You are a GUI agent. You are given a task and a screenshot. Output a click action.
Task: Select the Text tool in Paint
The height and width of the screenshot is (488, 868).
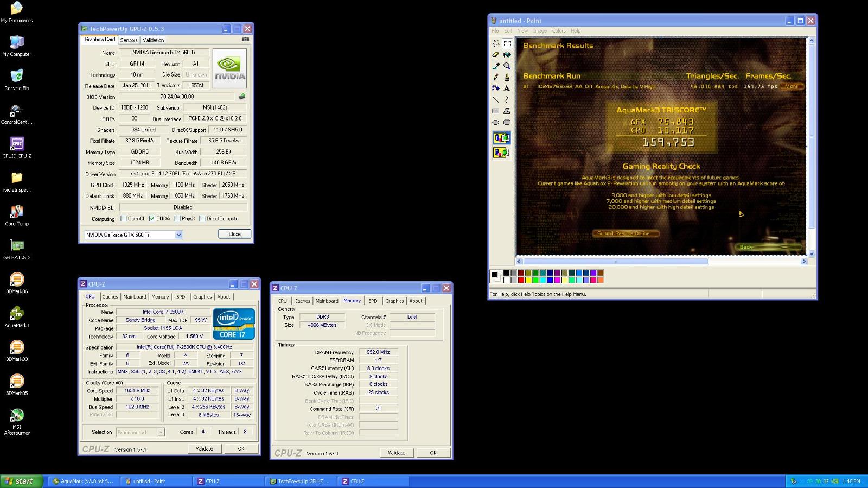(507, 88)
